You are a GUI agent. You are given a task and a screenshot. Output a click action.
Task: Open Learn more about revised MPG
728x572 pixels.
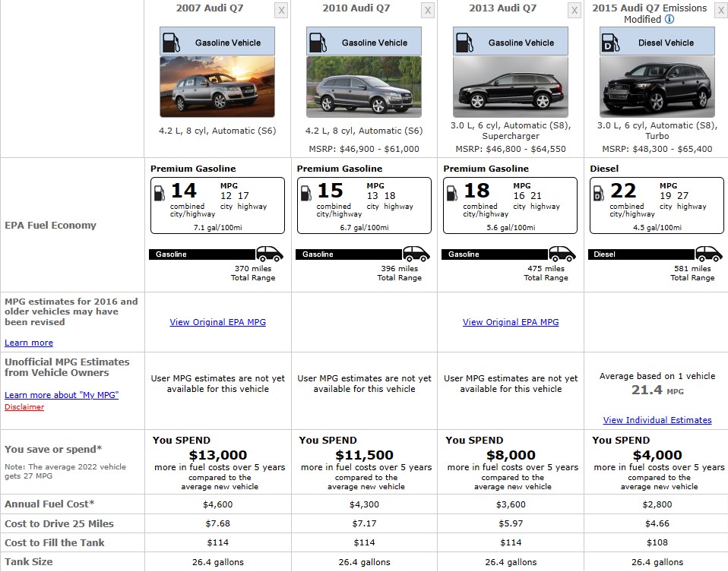click(x=29, y=343)
